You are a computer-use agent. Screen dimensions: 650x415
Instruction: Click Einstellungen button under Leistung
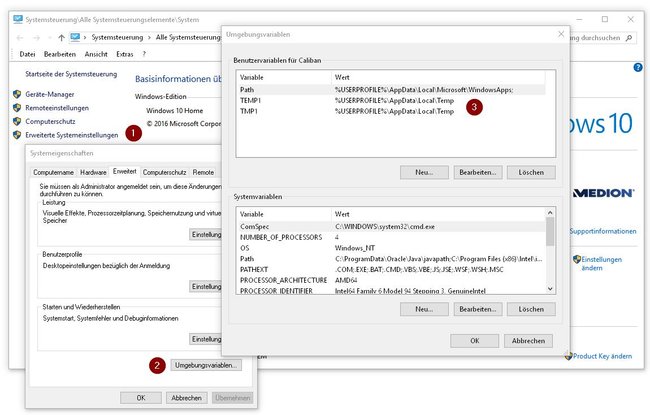click(206, 234)
